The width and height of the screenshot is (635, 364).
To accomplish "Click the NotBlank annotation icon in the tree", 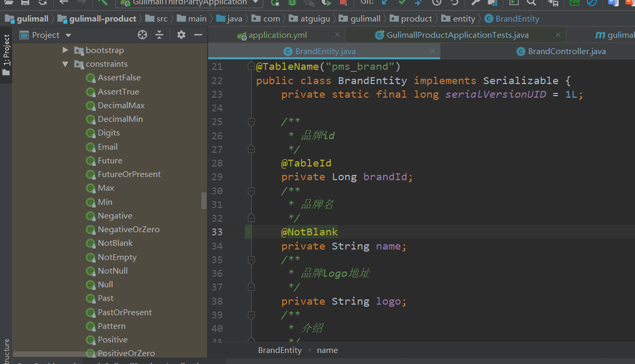I will click(90, 243).
